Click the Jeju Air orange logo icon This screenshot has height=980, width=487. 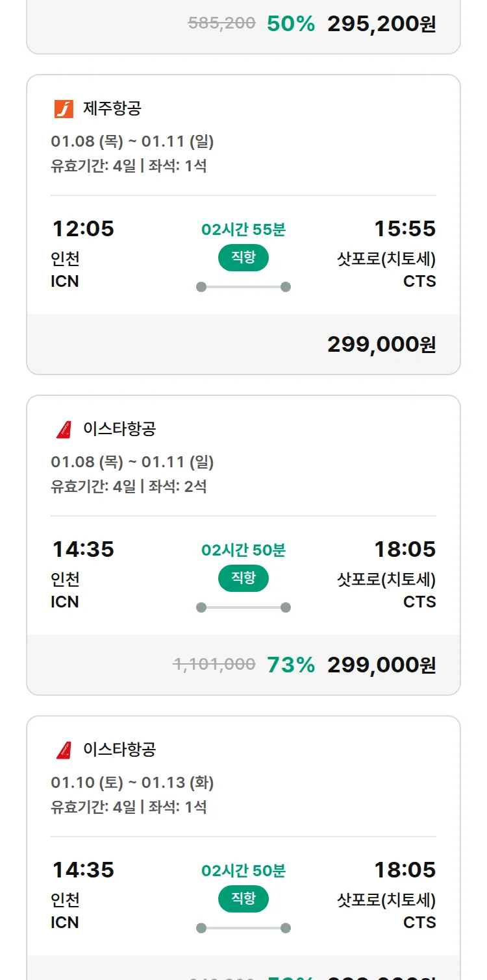[64, 108]
